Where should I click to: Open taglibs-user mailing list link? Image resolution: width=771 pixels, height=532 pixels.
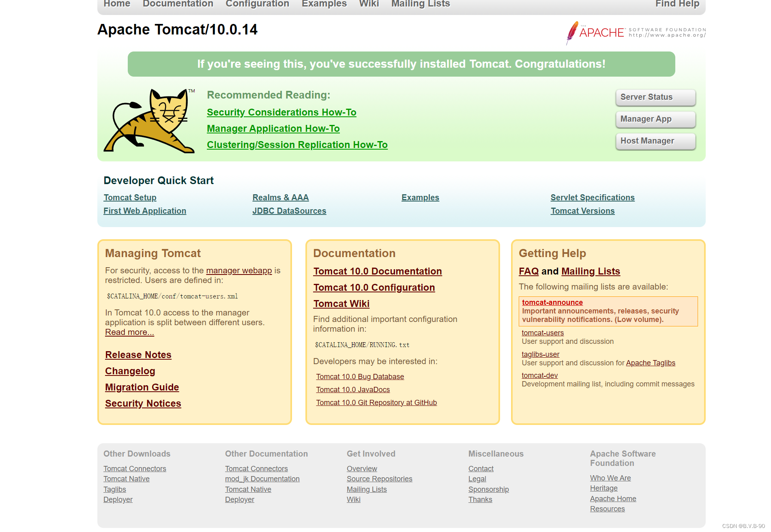click(x=541, y=354)
